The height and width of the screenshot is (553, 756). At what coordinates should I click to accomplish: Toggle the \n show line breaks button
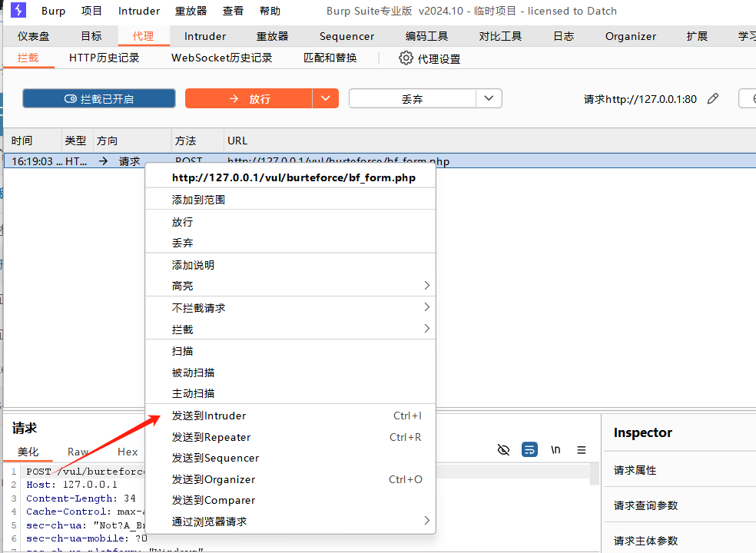pos(555,450)
